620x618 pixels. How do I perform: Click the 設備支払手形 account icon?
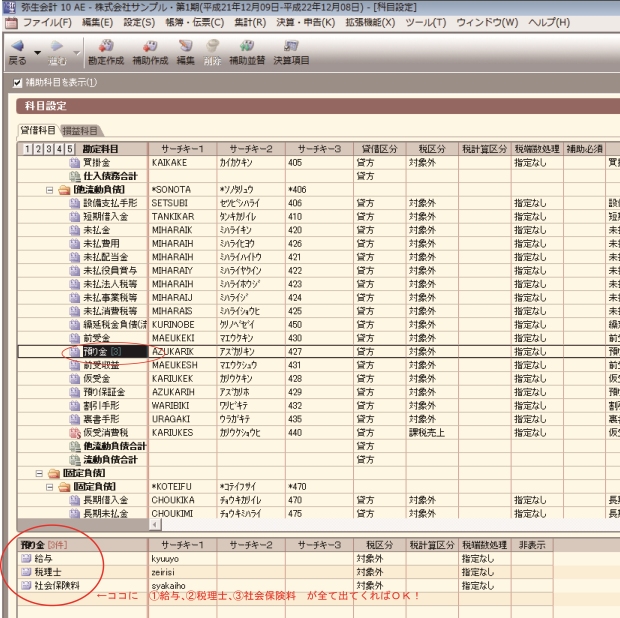coord(74,203)
